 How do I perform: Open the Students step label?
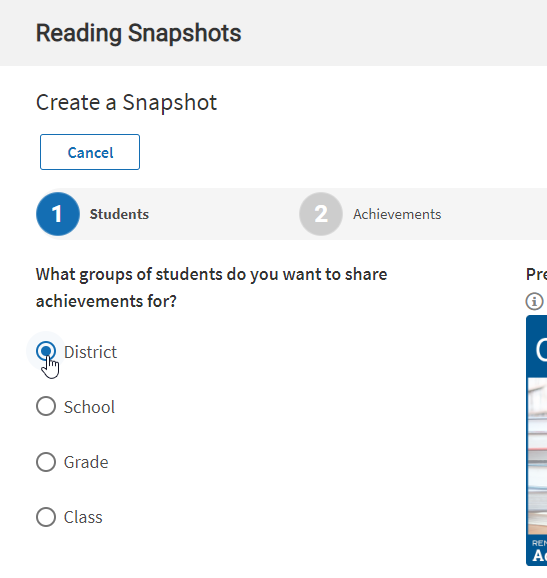coord(119,214)
